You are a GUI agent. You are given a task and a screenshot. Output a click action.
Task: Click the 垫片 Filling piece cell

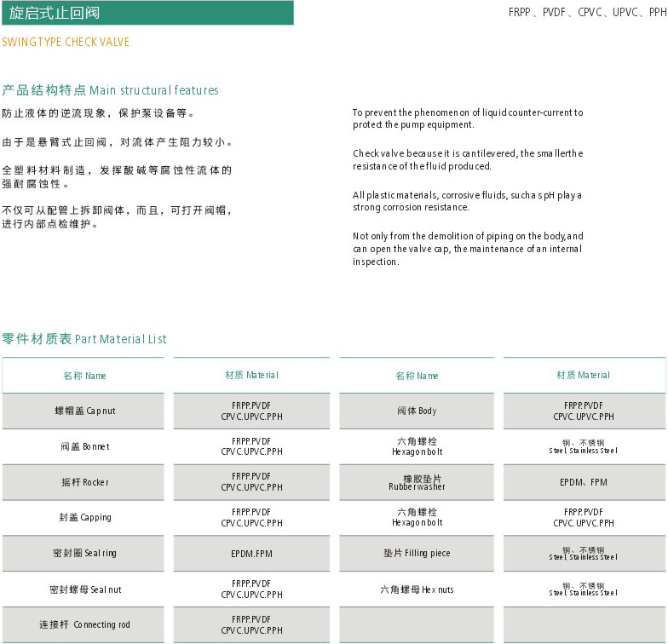[x=417, y=553]
